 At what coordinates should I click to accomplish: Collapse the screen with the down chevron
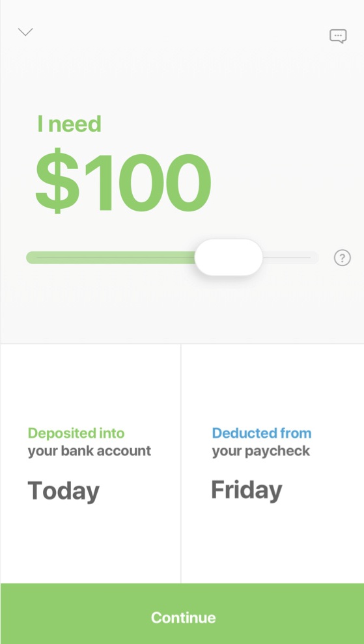point(25,32)
